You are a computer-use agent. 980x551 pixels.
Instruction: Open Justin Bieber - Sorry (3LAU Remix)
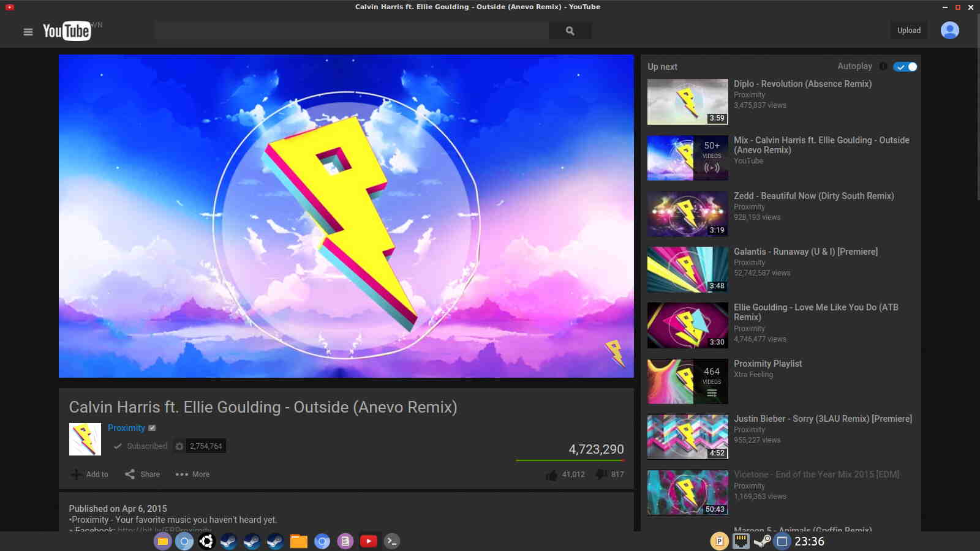(823, 419)
